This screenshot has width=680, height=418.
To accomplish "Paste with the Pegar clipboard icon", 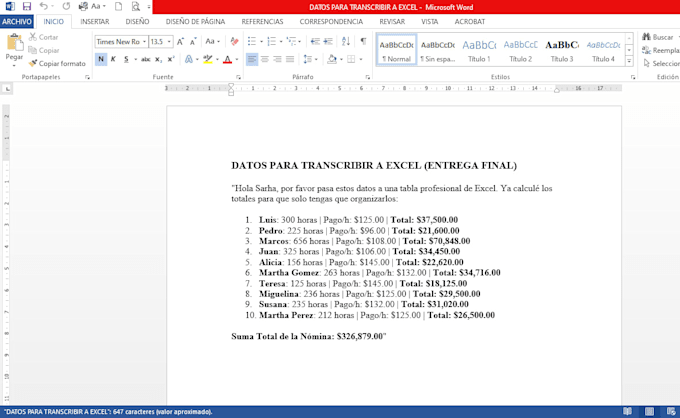I will point(14,42).
